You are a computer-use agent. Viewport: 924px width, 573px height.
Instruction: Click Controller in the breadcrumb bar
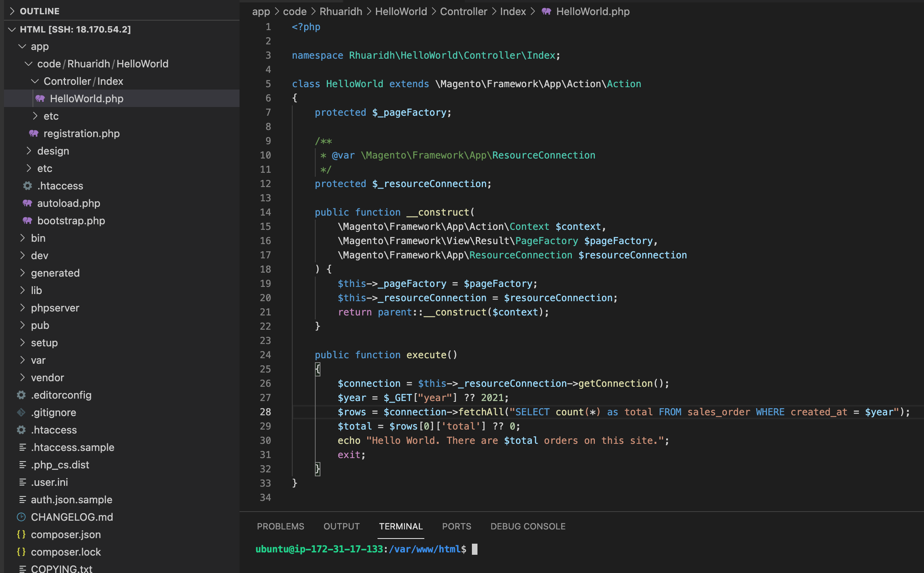(463, 11)
